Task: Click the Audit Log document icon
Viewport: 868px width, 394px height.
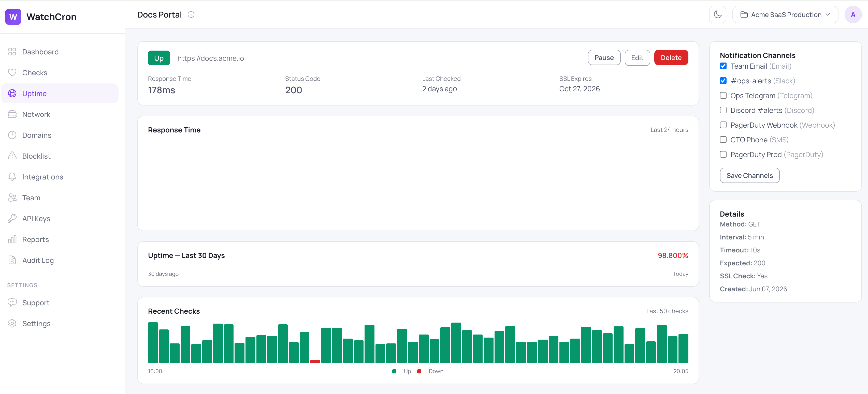Action: (x=12, y=260)
